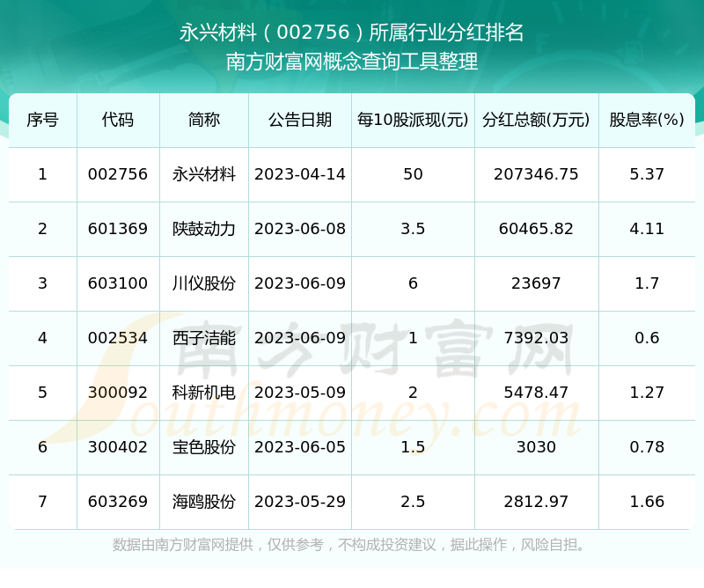Select the 宝色股份 name cell

coord(204,447)
